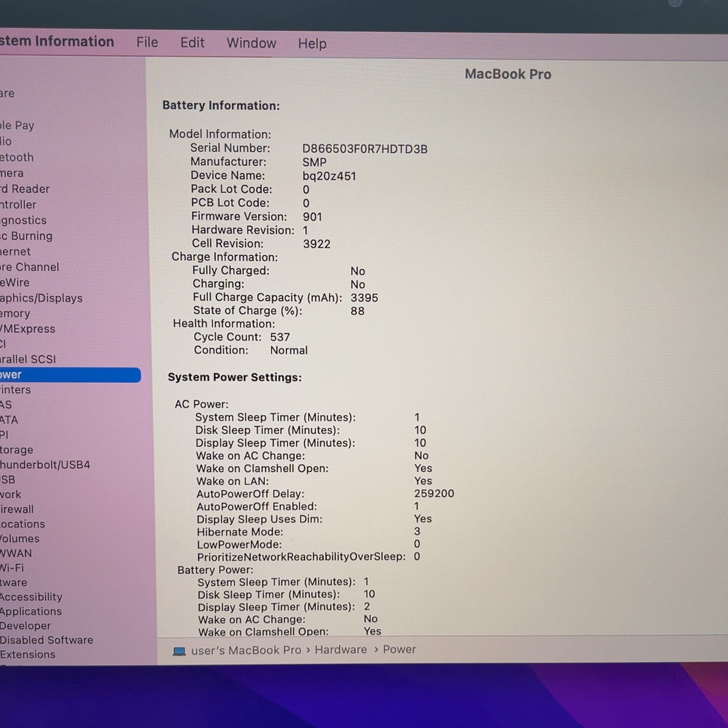Click the AutoPowerOff Delay value 259200

[x=434, y=493]
